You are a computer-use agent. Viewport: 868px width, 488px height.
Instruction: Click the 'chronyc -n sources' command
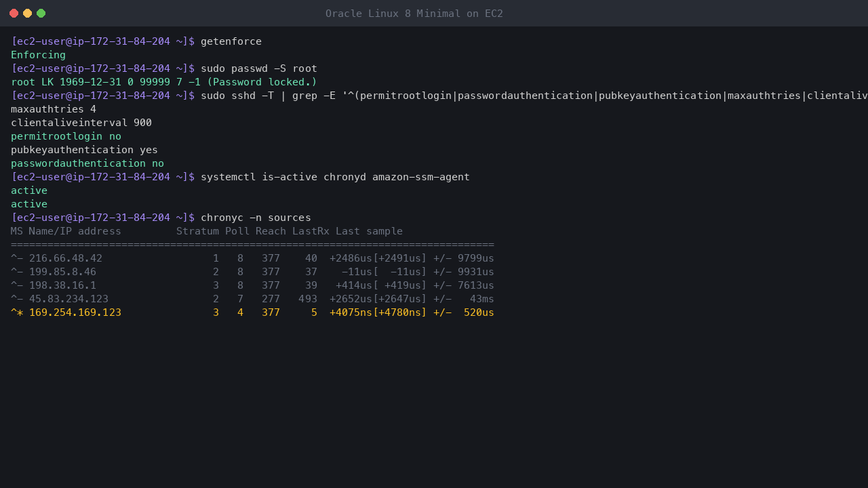pos(256,218)
